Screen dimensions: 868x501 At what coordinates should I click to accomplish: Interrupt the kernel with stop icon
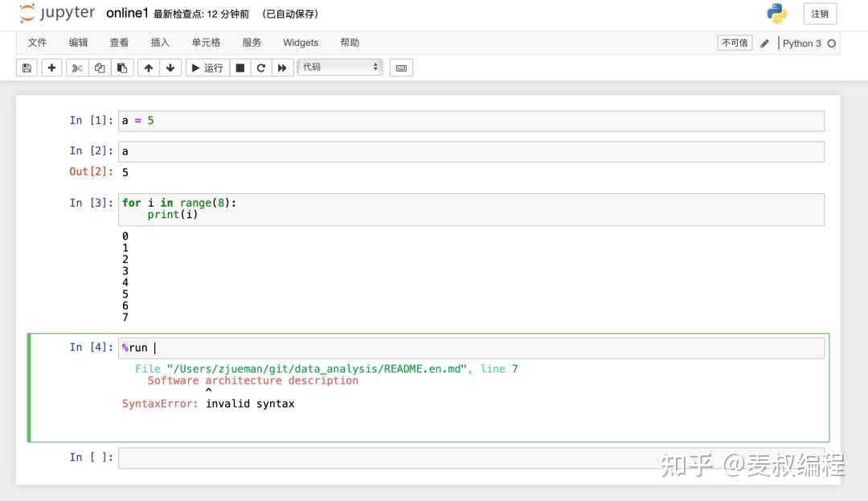pos(240,68)
